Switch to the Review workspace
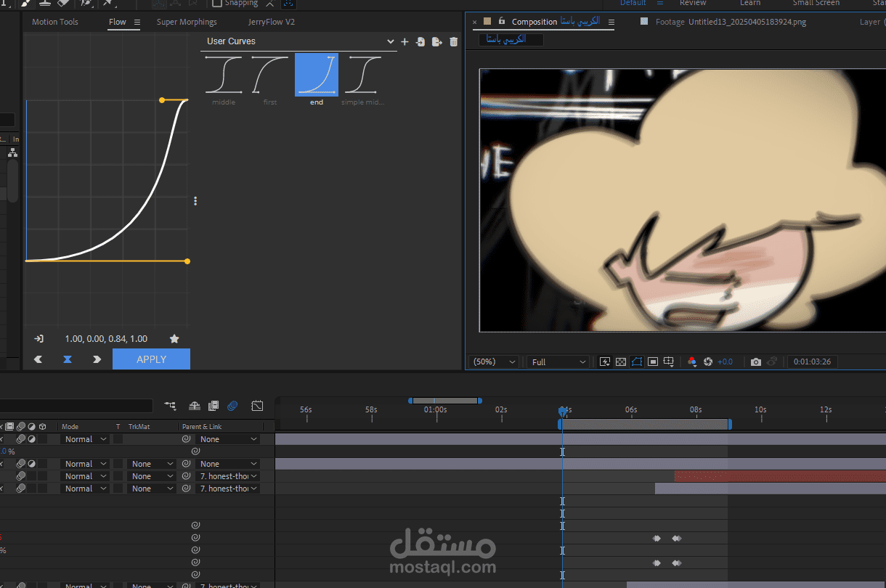886x588 pixels. coord(693,3)
